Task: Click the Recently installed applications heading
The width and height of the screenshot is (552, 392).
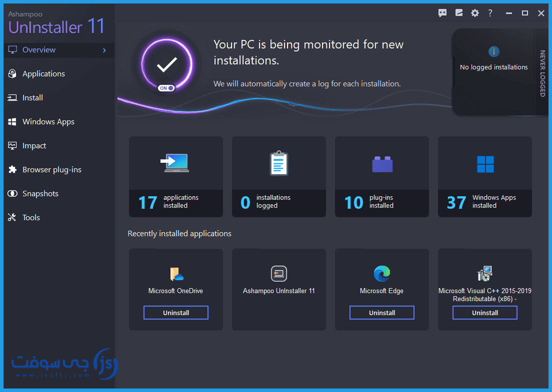Action: (179, 233)
